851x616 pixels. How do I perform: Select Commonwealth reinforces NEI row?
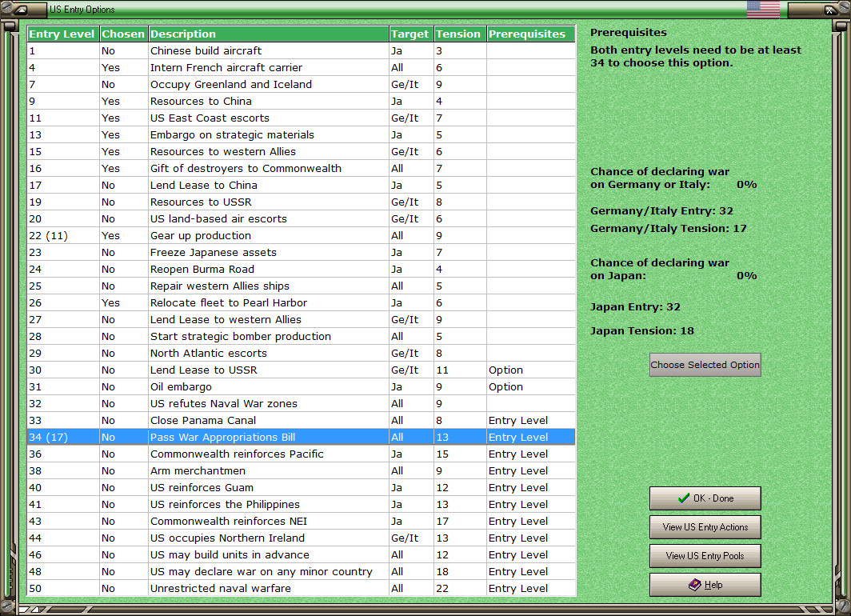coord(302,522)
